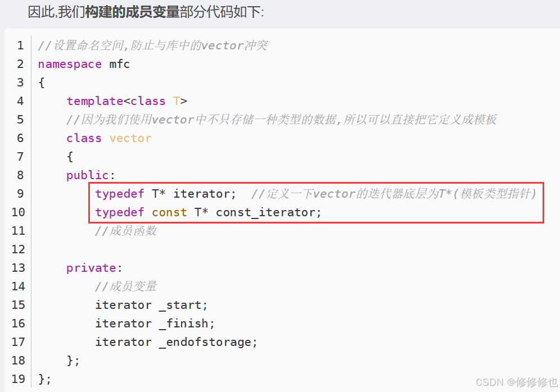Select the "mfc" namespace name
This screenshot has width=560, height=392.
[119, 64]
